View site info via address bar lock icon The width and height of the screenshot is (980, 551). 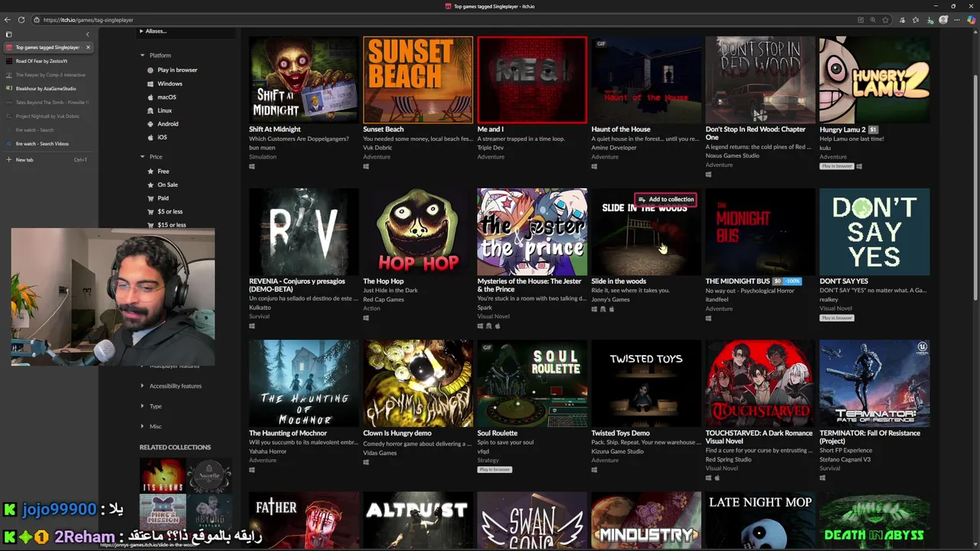click(x=36, y=20)
